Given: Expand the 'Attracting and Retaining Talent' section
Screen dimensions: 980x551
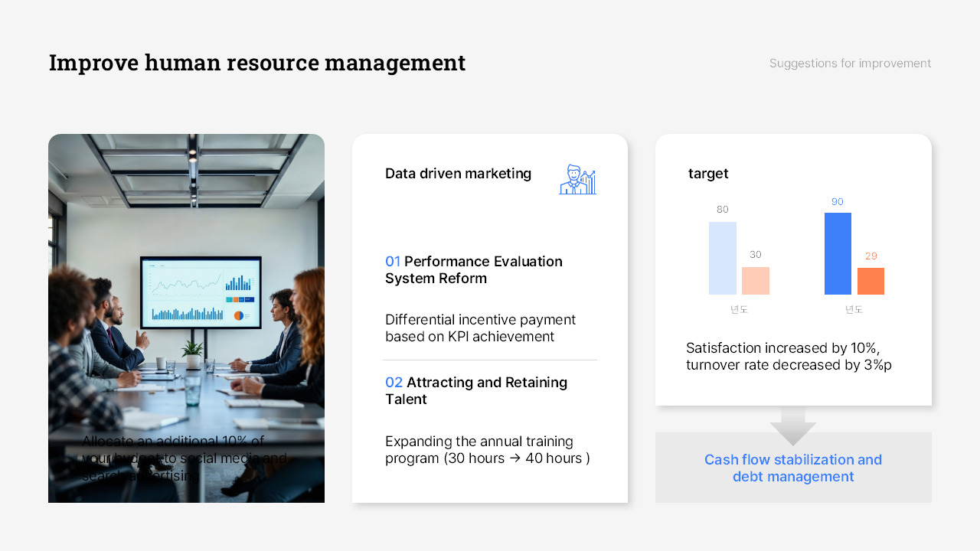Looking at the screenshot, I should pos(476,390).
